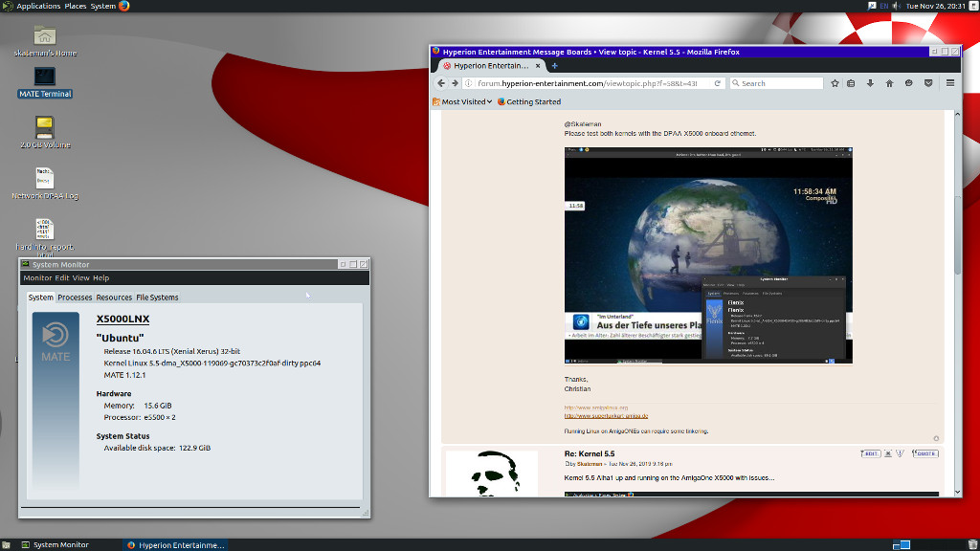The width and height of the screenshot is (980, 551).
Task: Click the panel clock Tue Nov 26
Action: click(935, 6)
